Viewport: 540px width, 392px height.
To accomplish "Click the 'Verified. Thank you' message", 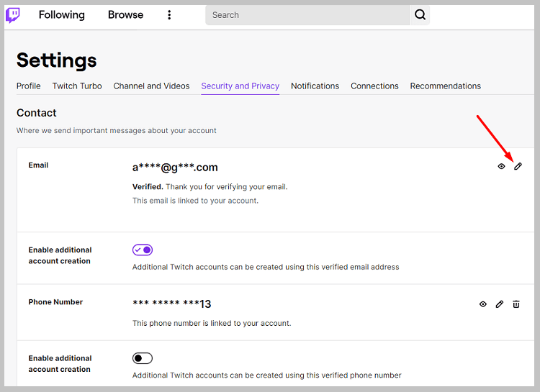I will [210, 187].
